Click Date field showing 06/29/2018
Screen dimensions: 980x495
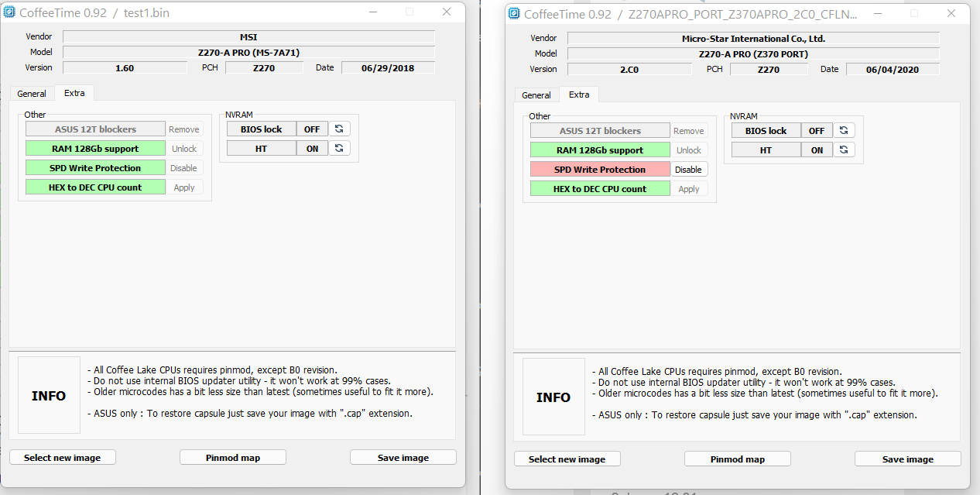(x=388, y=68)
